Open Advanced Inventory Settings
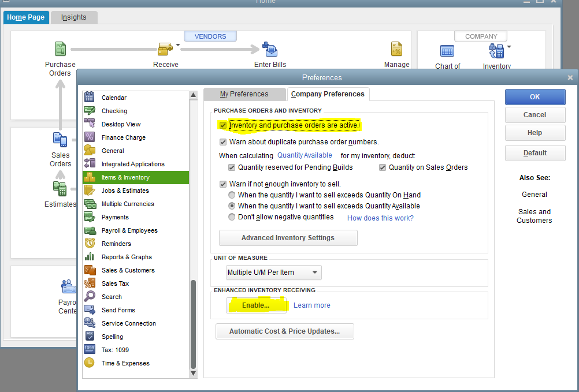 [288, 238]
